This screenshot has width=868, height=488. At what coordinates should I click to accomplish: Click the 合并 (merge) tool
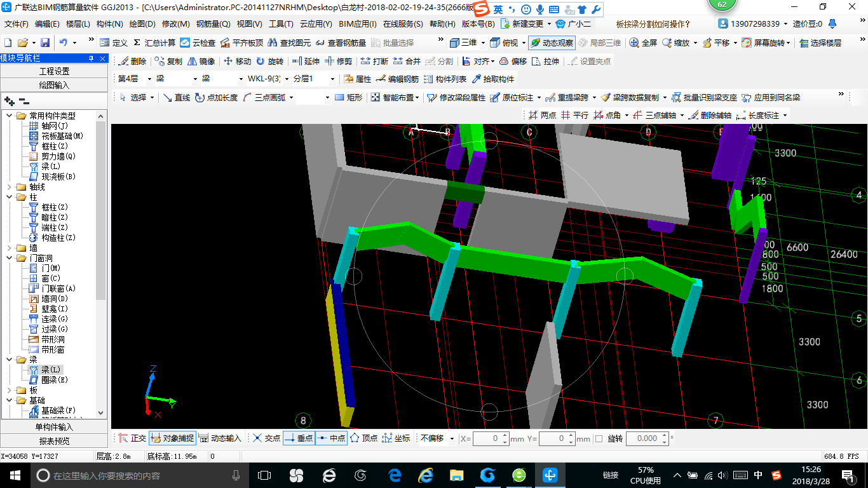407,62
